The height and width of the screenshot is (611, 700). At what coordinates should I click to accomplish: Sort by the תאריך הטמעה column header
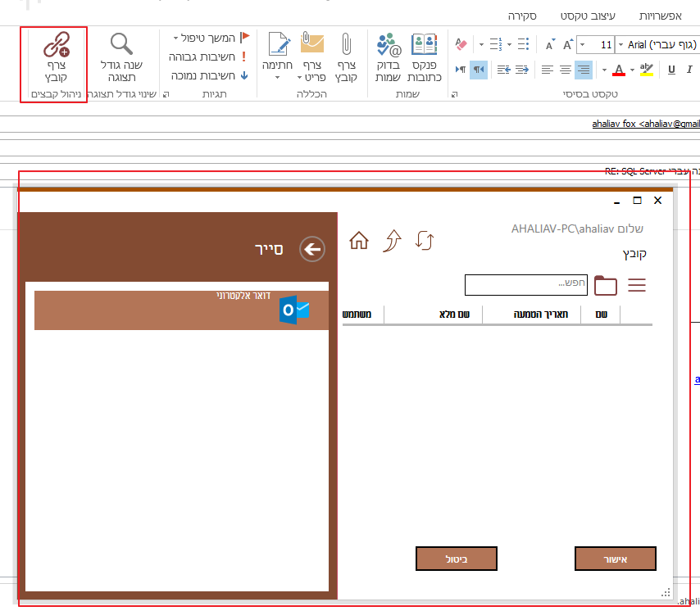pos(541,315)
